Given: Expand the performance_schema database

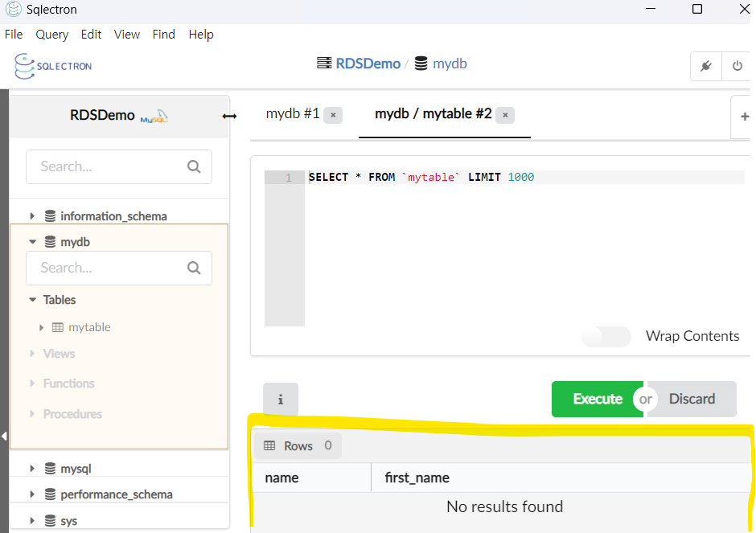Looking at the screenshot, I should (x=32, y=494).
